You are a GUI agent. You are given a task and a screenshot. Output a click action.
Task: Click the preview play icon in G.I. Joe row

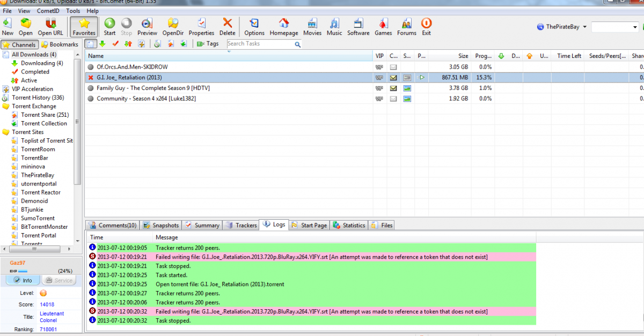point(422,78)
